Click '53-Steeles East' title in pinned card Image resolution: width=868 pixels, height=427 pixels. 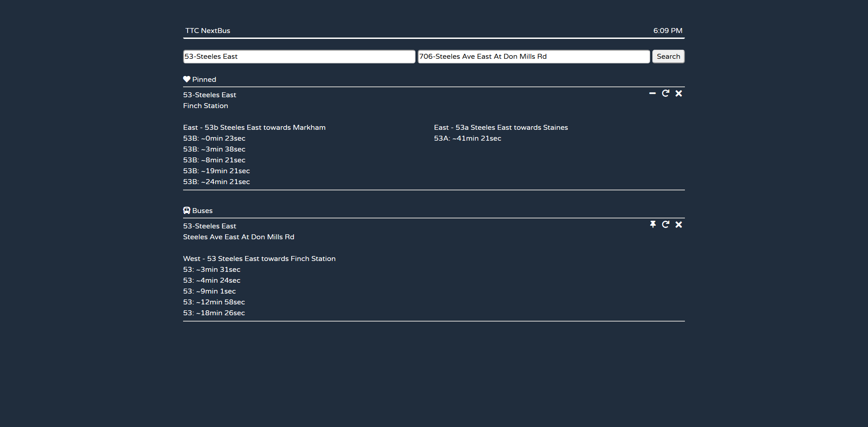click(210, 95)
